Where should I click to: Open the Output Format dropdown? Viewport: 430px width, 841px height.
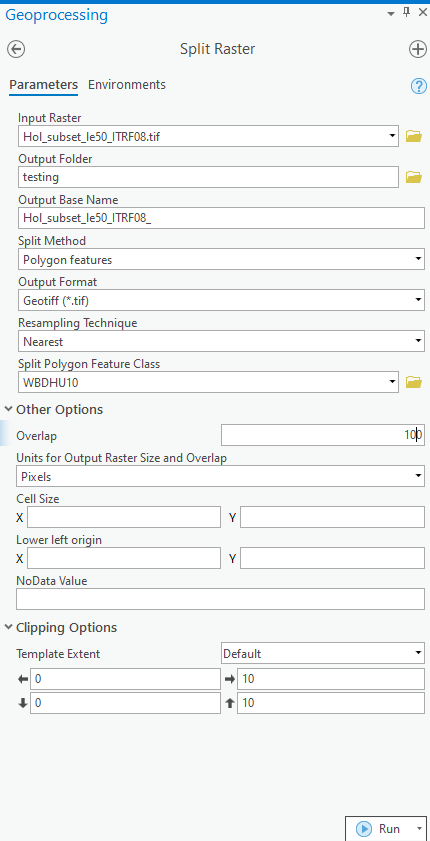220,300
